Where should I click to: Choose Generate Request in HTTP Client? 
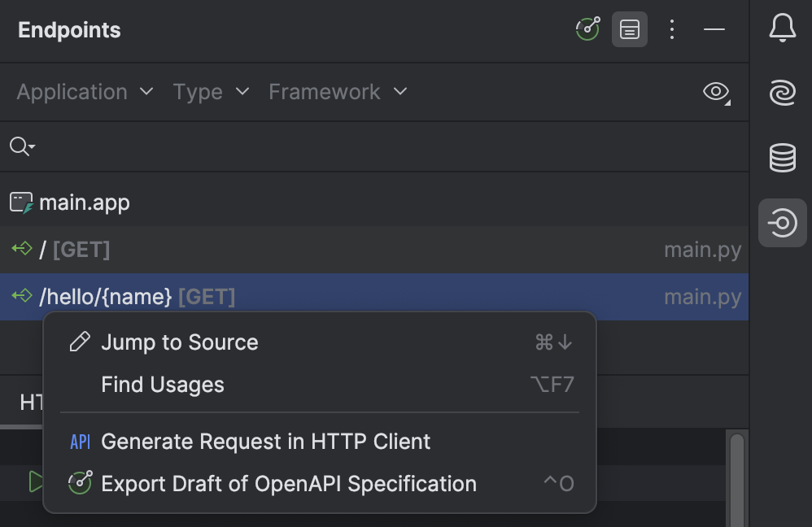point(265,441)
